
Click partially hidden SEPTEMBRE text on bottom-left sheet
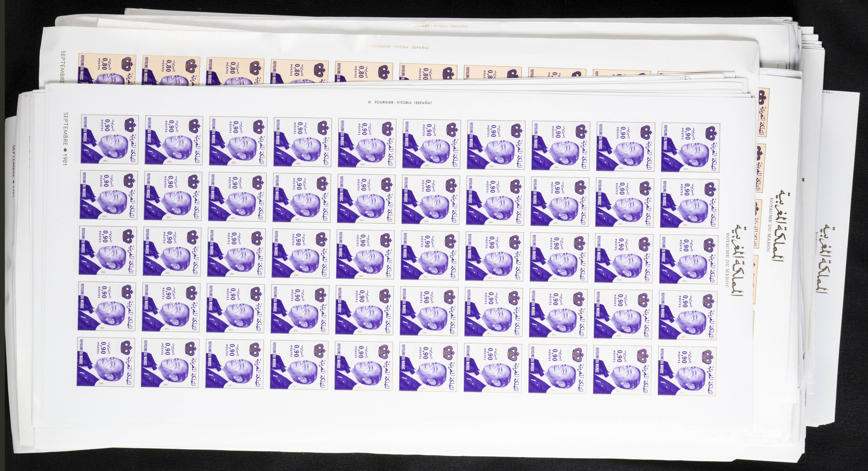pyautogui.click(x=14, y=161)
